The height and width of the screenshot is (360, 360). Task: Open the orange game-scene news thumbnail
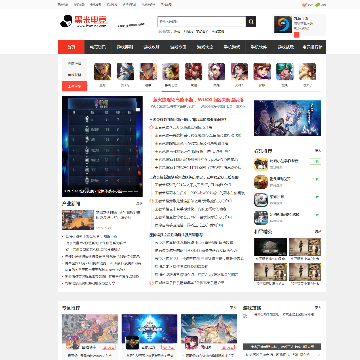click(78, 220)
